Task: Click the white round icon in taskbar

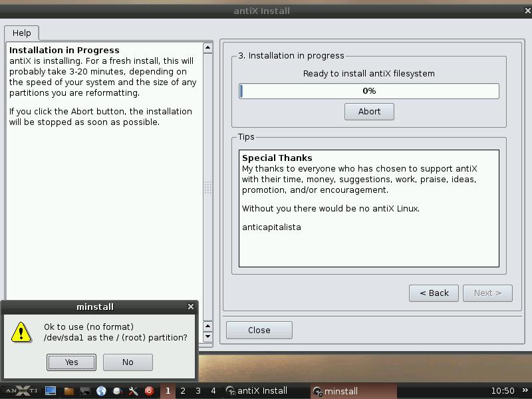Action: point(118,391)
